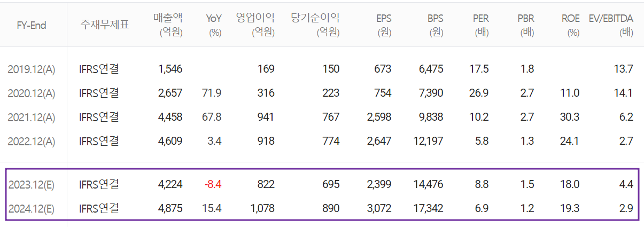Click ROE value 24.1
This screenshot has height=227, width=644.
coord(570,142)
